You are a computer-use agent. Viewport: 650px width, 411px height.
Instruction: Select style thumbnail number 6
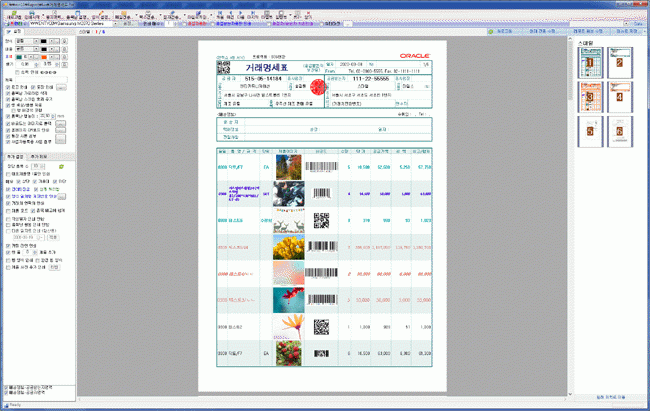coord(620,131)
